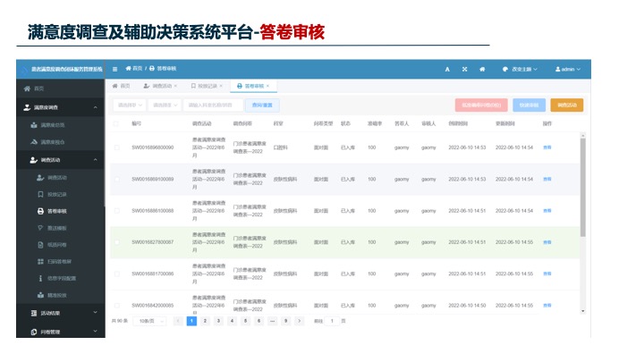Open the 10条/页 page-size dropdown

coord(149,321)
